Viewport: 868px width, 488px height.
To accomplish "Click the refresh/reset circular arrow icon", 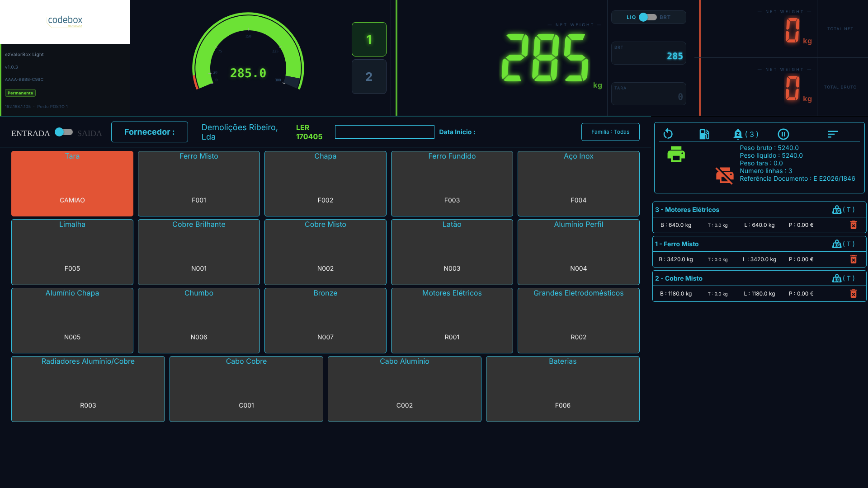I will 668,134.
